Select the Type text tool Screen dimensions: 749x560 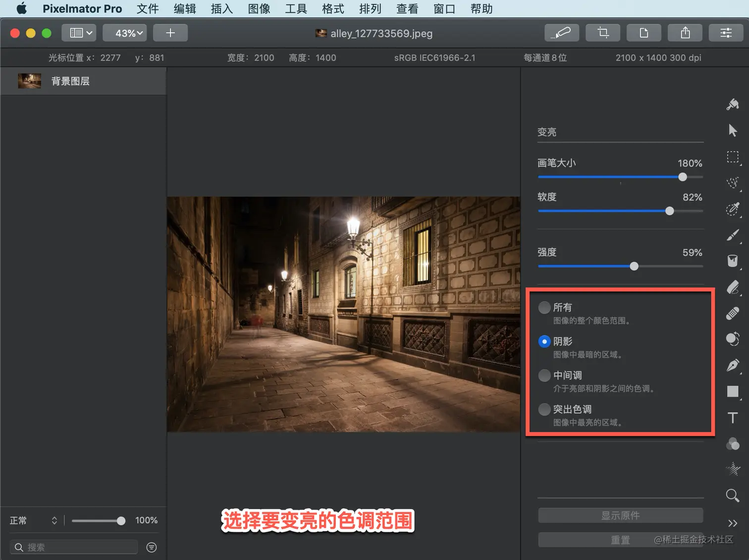coord(733,418)
